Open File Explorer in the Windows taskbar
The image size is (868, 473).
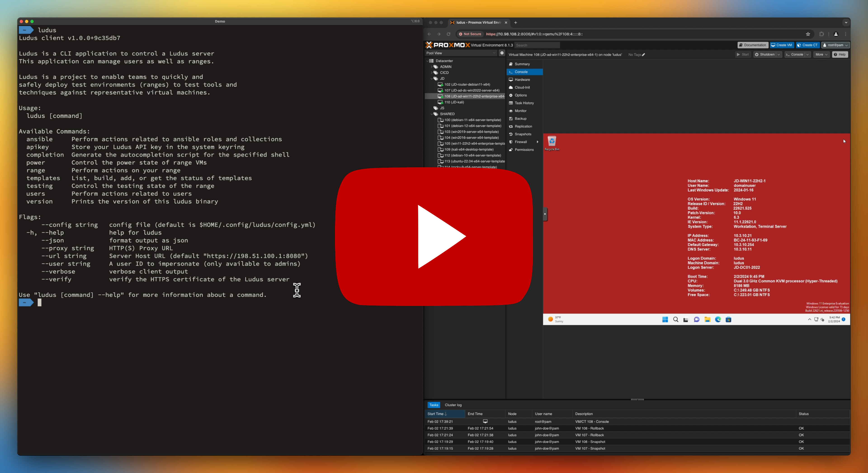(x=707, y=319)
